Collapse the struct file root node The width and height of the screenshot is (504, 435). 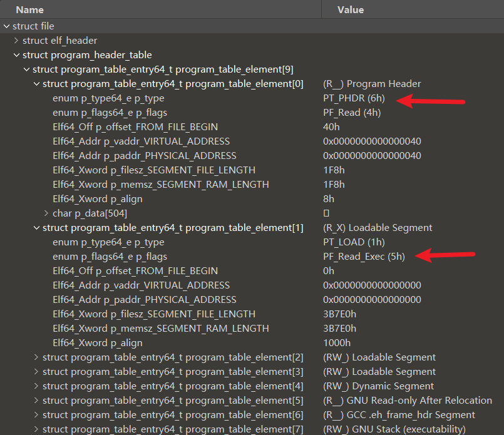point(6,26)
